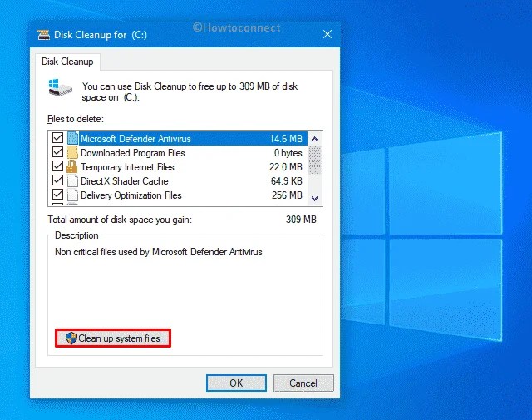Screen dimensions: 532x420
Task: Click the file list scroll up arrow
Action: tap(314, 139)
